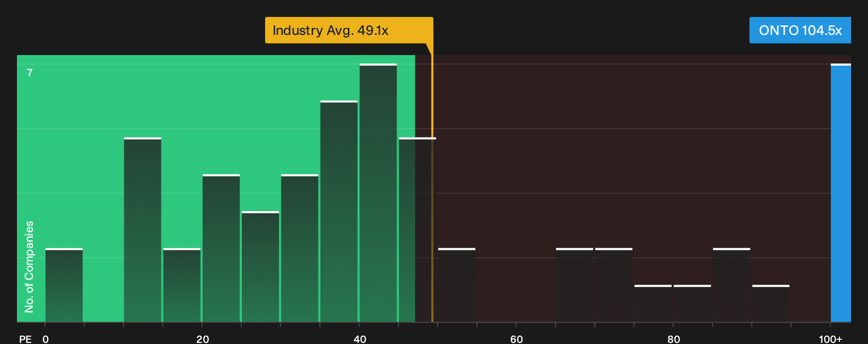
Task: Click the y-axis value 7
Action: tap(30, 73)
